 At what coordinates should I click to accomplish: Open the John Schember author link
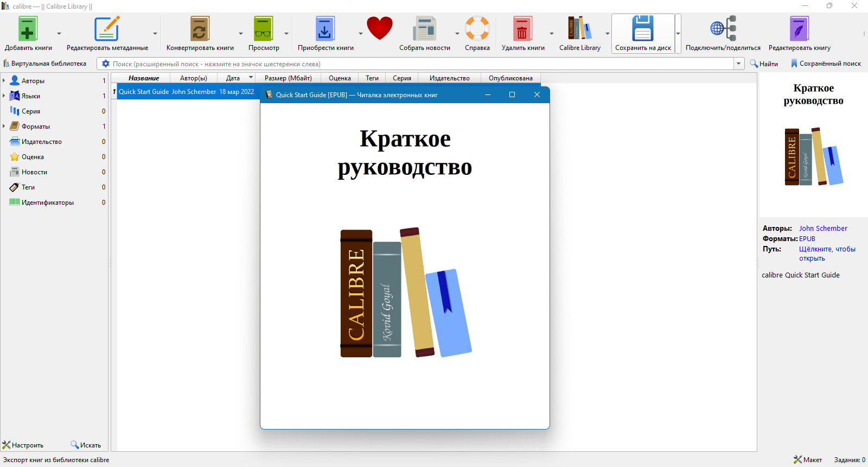[823, 229]
